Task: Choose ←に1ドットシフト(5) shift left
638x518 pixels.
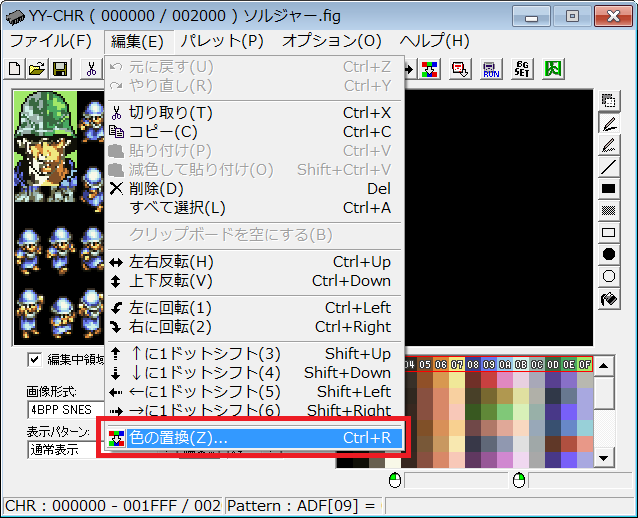Action: click(255, 392)
